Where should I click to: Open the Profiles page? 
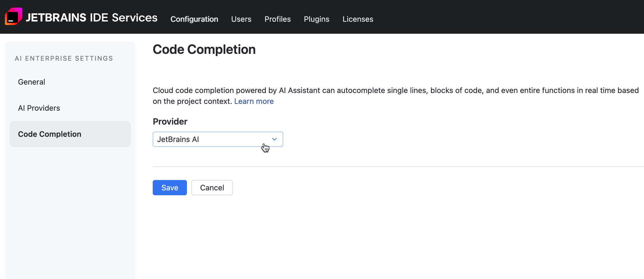(x=277, y=19)
